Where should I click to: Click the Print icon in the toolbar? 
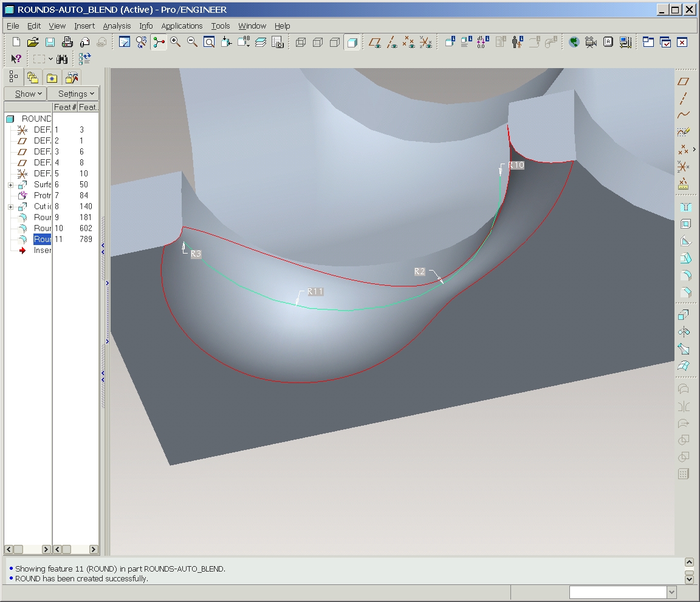(67, 42)
